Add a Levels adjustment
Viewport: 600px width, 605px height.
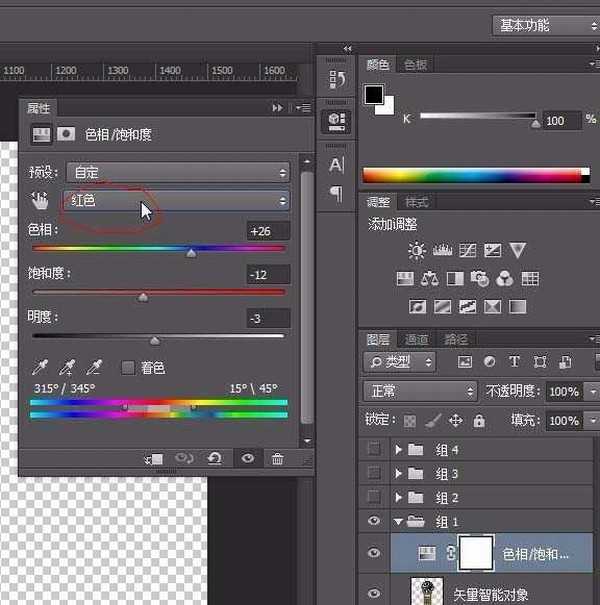click(441, 250)
